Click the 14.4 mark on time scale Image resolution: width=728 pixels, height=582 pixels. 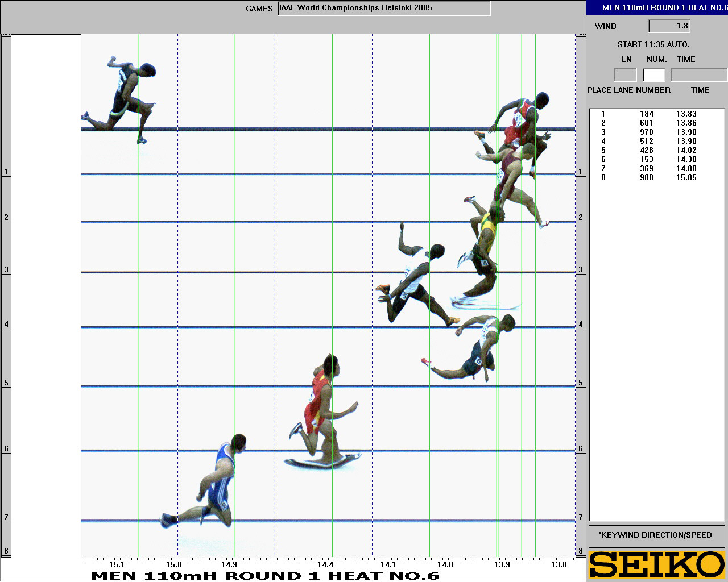tap(325, 564)
